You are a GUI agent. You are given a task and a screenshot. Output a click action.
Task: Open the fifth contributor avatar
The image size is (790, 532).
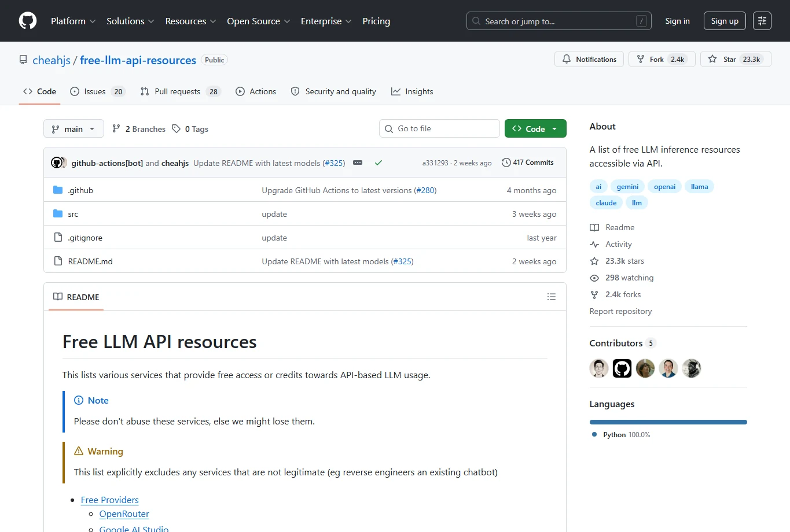[x=692, y=368]
